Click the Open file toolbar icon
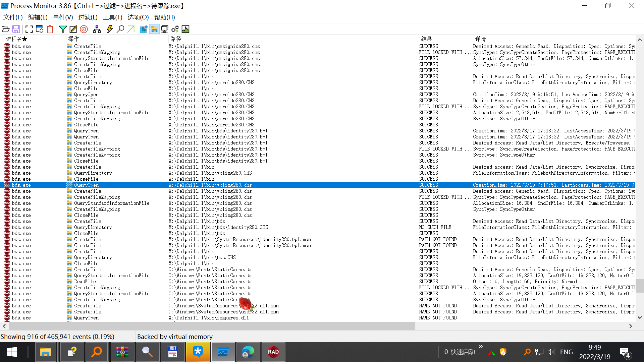The height and width of the screenshot is (362, 644). tap(6, 29)
